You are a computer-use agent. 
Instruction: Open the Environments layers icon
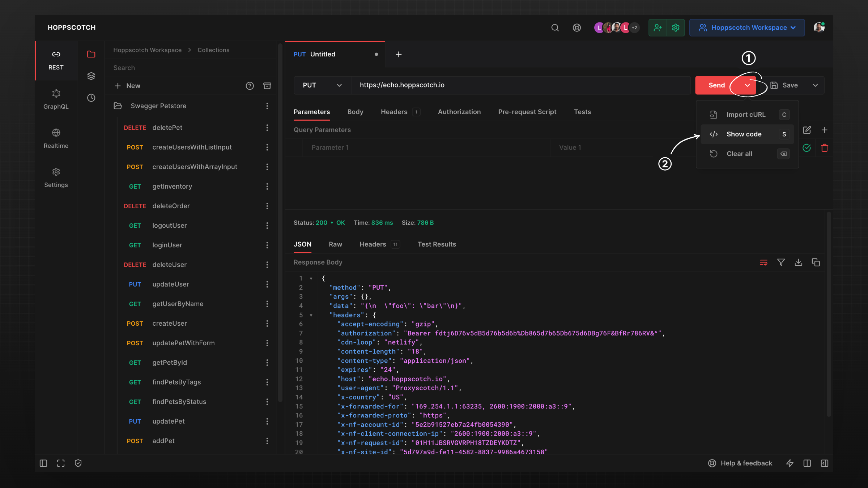91,76
